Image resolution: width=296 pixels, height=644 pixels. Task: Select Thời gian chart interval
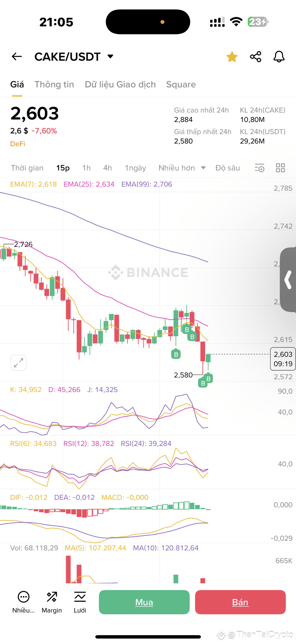pyautogui.click(x=27, y=168)
